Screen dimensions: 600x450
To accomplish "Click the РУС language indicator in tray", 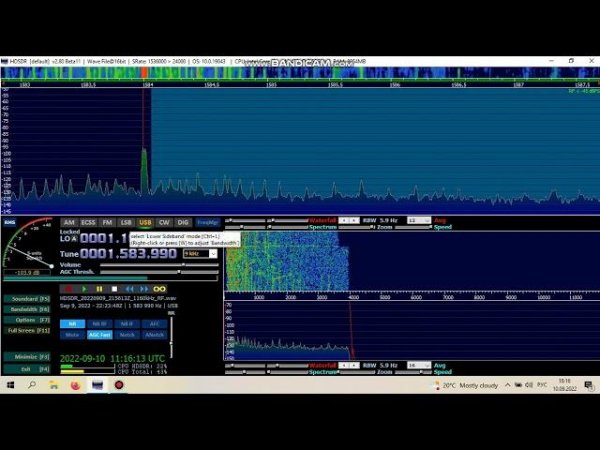I will pyautogui.click(x=541, y=385).
